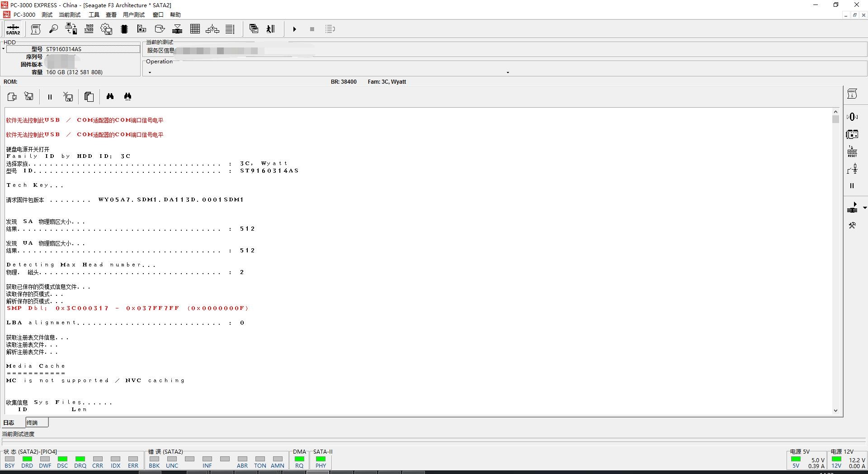
Task: Open the 当前测试 menu
Action: (70, 15)
